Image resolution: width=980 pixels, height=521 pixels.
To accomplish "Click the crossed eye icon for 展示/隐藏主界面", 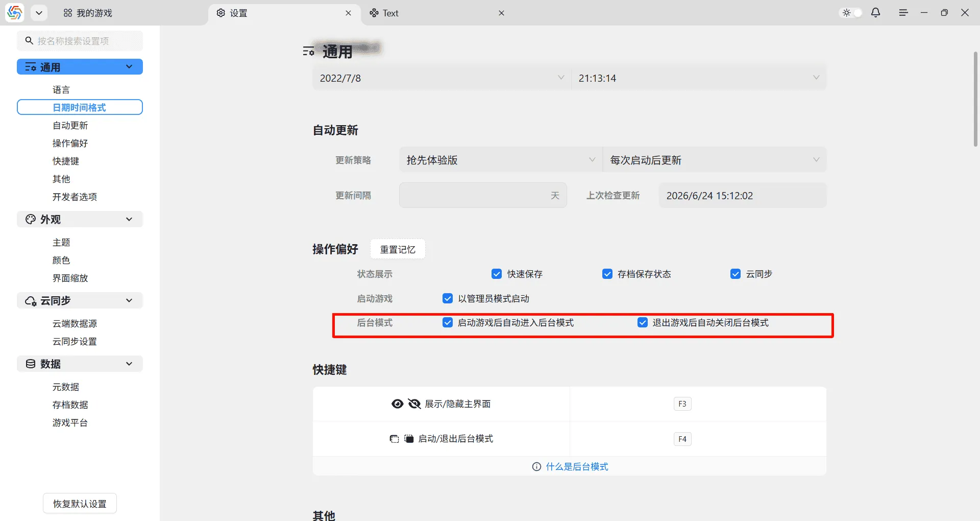I will tap(414, 404).
